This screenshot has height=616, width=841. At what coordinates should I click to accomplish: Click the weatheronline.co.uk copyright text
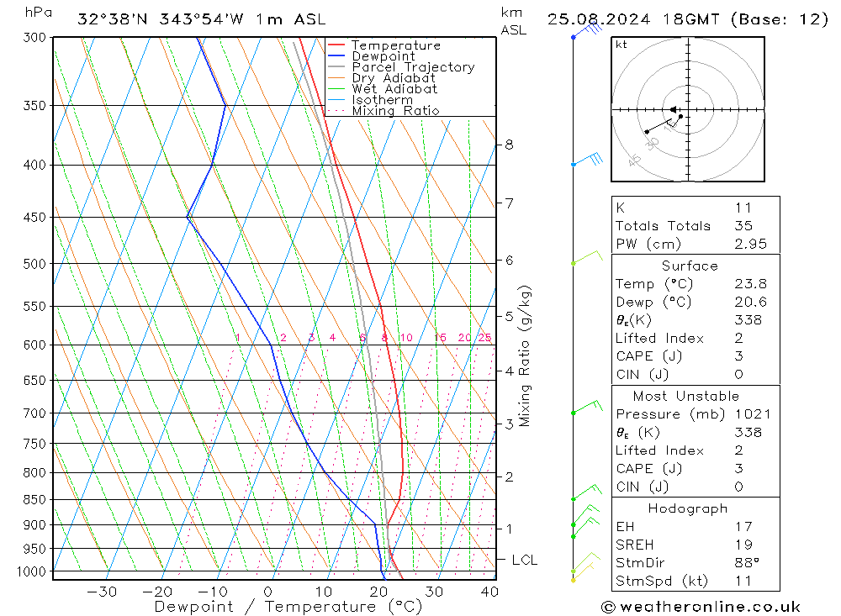pyautogui.click(x=701, y=607)
